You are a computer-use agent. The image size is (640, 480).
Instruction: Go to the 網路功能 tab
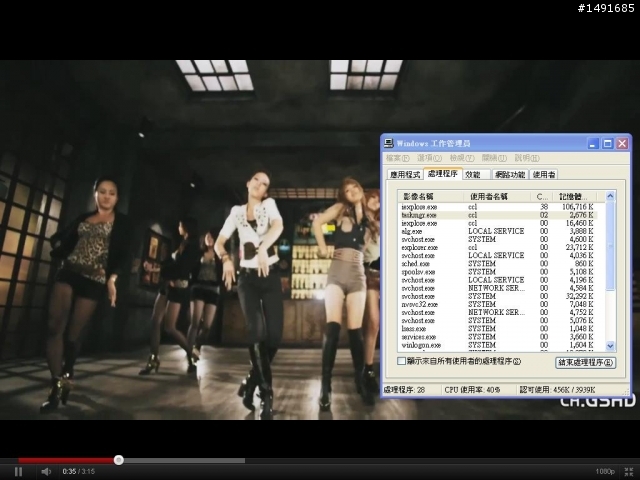pyautogui.click(x=510, y=175)
